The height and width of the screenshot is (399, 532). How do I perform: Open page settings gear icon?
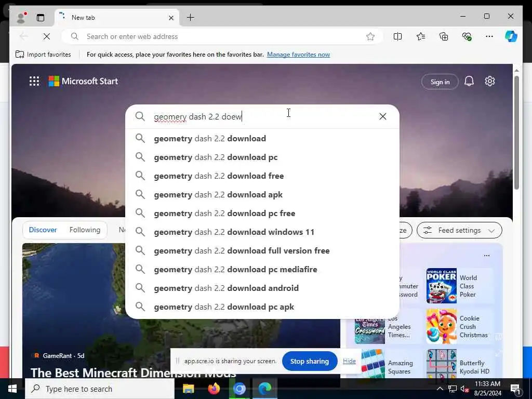tap(489, 81)
